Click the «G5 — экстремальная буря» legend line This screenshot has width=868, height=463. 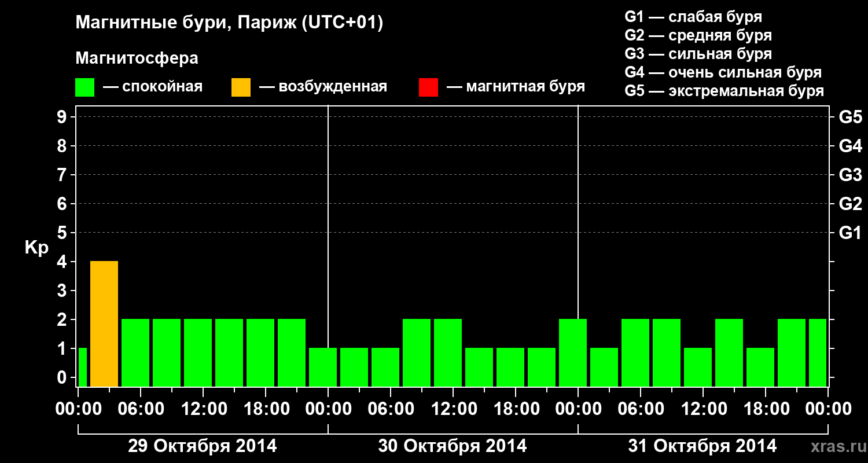[x=724, y=91]
